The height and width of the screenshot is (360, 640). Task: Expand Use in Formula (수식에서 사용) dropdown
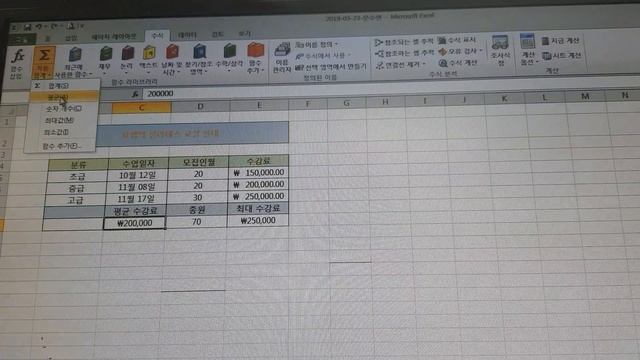click(349, 55)
